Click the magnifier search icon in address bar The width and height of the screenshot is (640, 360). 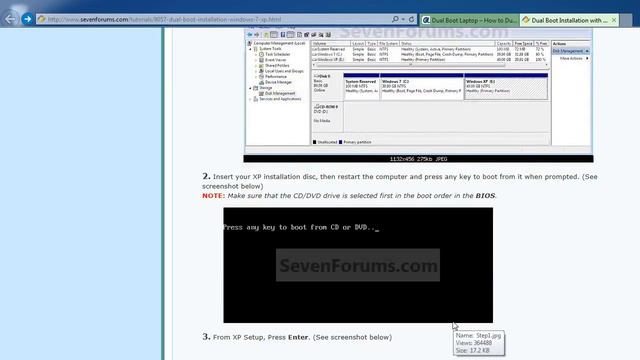click(x=395, y=19)
